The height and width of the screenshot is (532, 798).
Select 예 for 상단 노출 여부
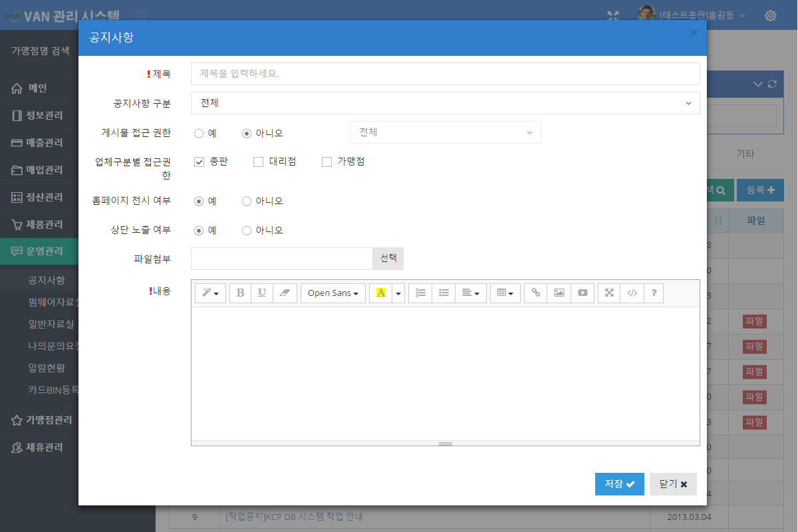[199, 230]
